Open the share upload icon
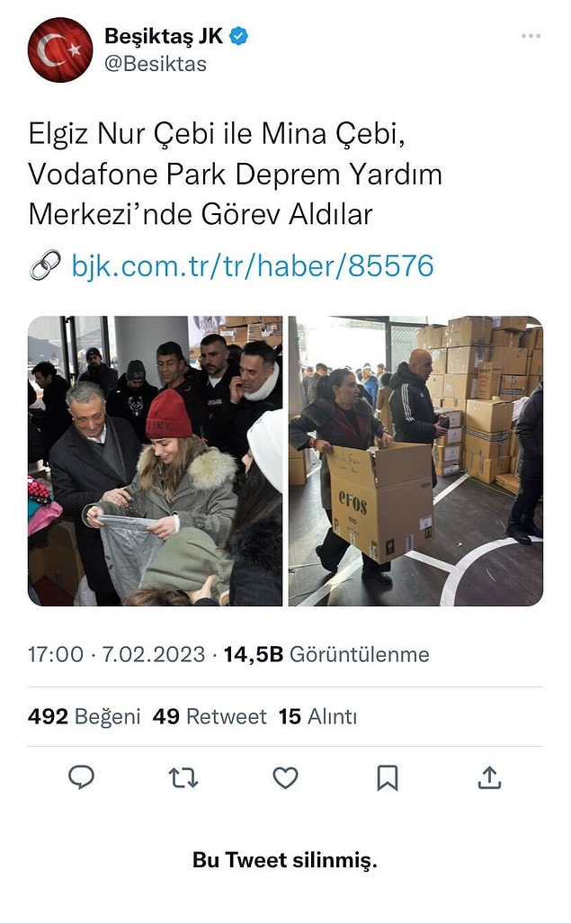The height and width of the screenshot is (924, 571). point(489,778)
